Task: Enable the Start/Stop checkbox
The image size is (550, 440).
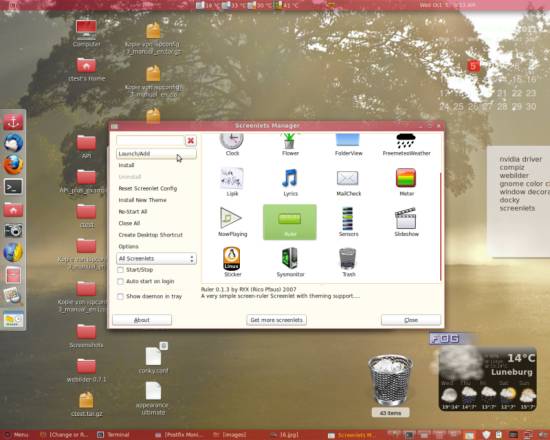Action: pyautogui.click(x=120, y=270)
